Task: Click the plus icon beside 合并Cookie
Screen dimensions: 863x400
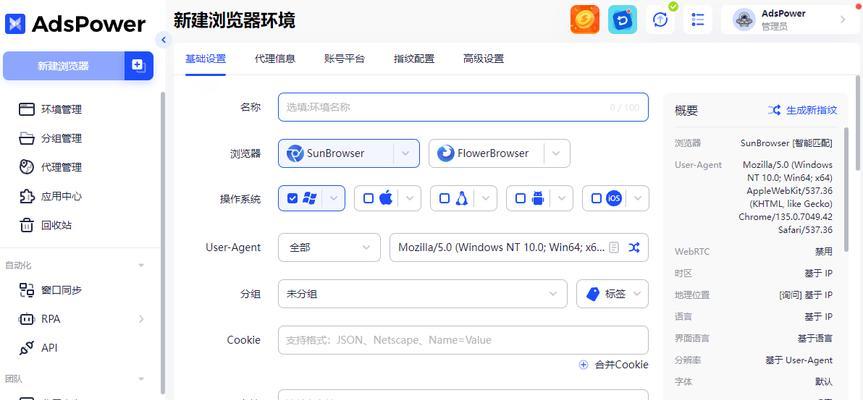Action: point(583,364)
